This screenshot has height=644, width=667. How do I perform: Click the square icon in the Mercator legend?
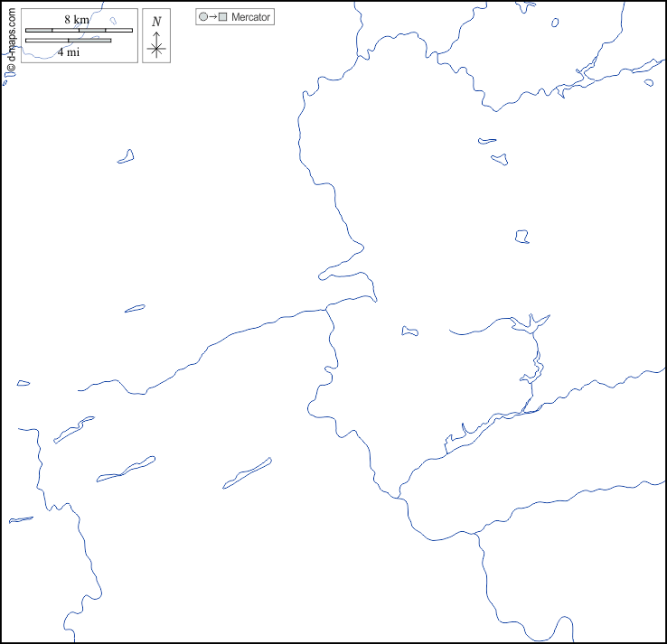[222, 17]
